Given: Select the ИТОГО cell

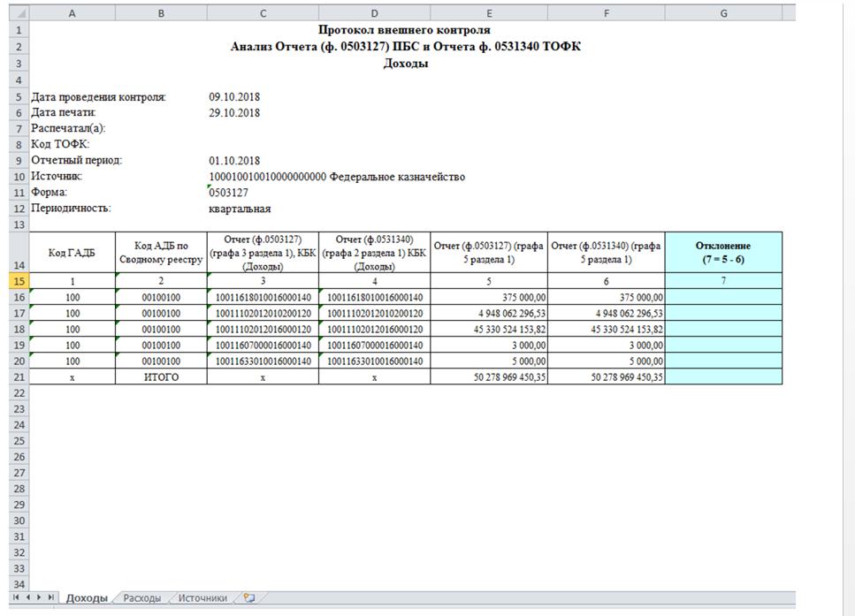Looking at the screenshot, I should click(161, 377).
